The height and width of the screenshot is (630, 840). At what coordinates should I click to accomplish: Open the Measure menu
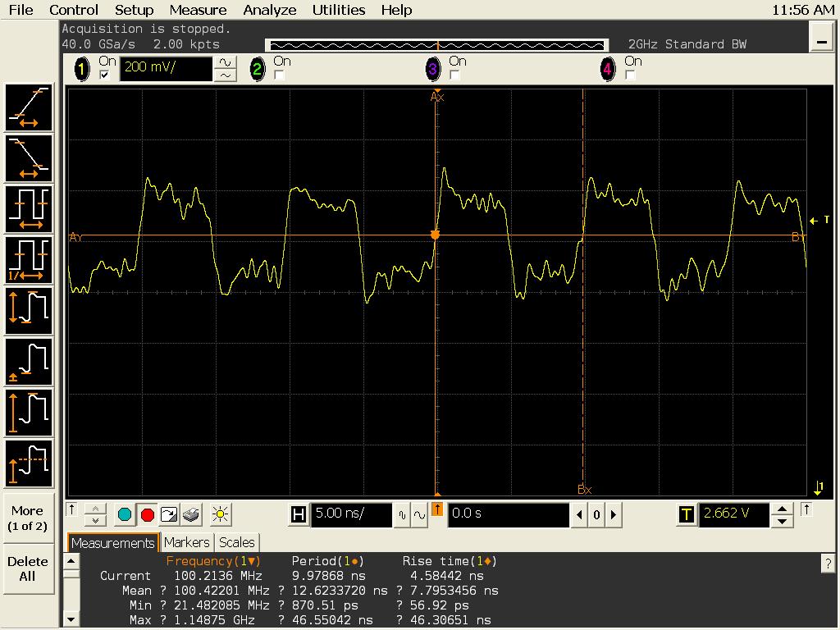[197, 10]
